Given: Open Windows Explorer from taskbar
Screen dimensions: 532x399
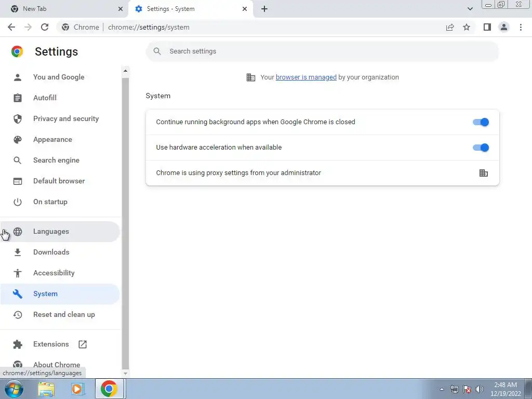Looking at the screenshot, I should click(x=46, y=389).
